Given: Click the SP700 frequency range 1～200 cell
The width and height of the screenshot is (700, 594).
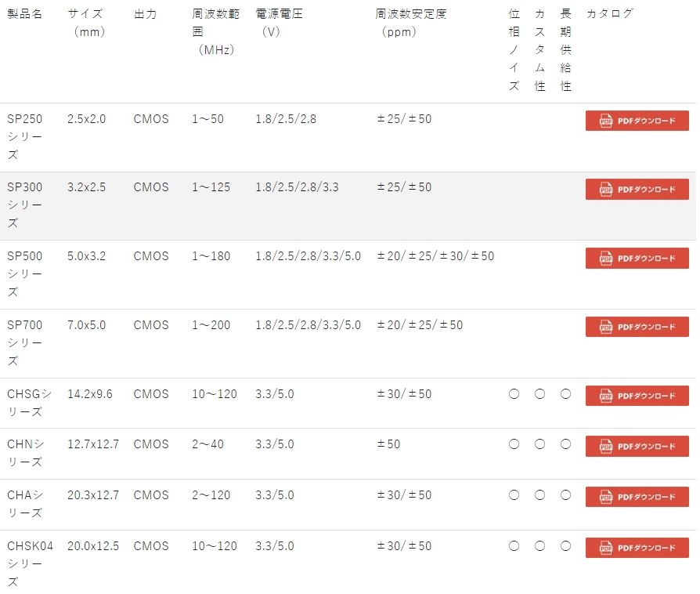Looking at the screenshot, I should point(211,325).
